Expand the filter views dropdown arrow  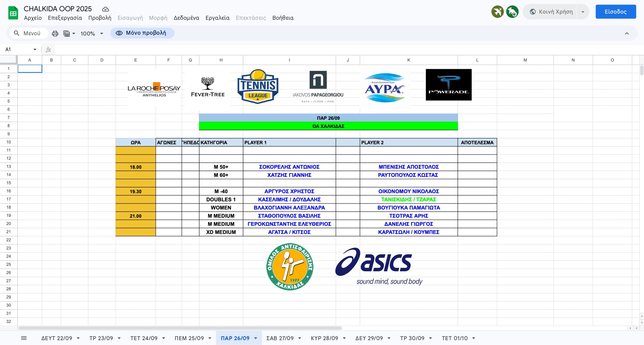[74, 33]
